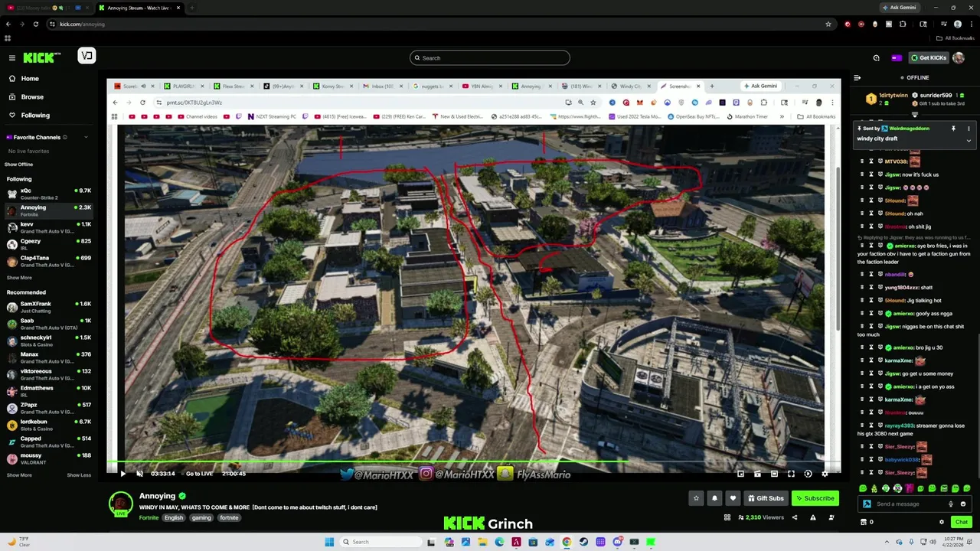
Task: Click the Kick search field
Action: 490,58
